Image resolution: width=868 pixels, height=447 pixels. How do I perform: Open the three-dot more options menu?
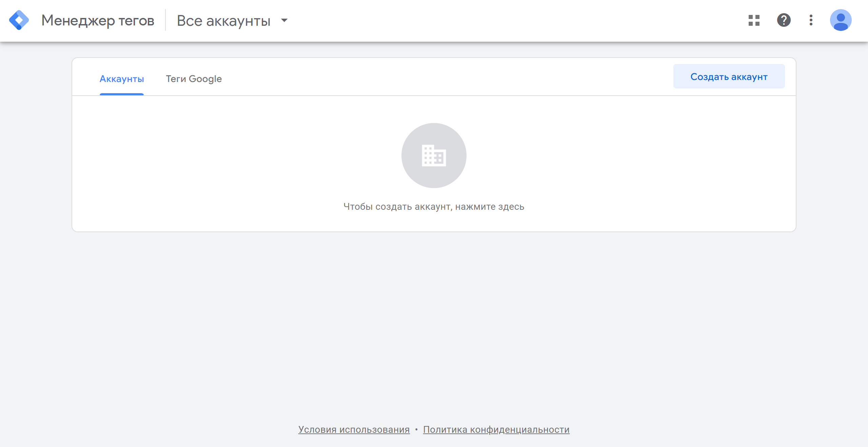coord(811,20)
